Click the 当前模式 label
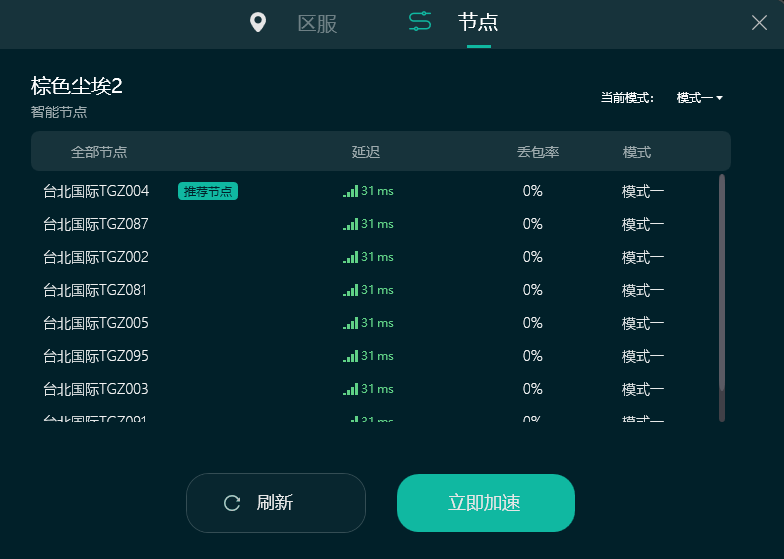Image resolution: width=784 pixels, height=559 pixels. pyautogui.click(x=627, y=98)
